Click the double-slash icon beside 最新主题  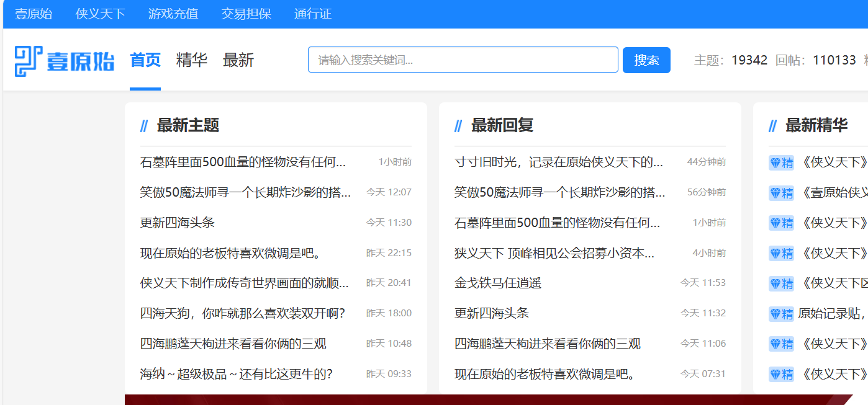click(x=144, y=126)
